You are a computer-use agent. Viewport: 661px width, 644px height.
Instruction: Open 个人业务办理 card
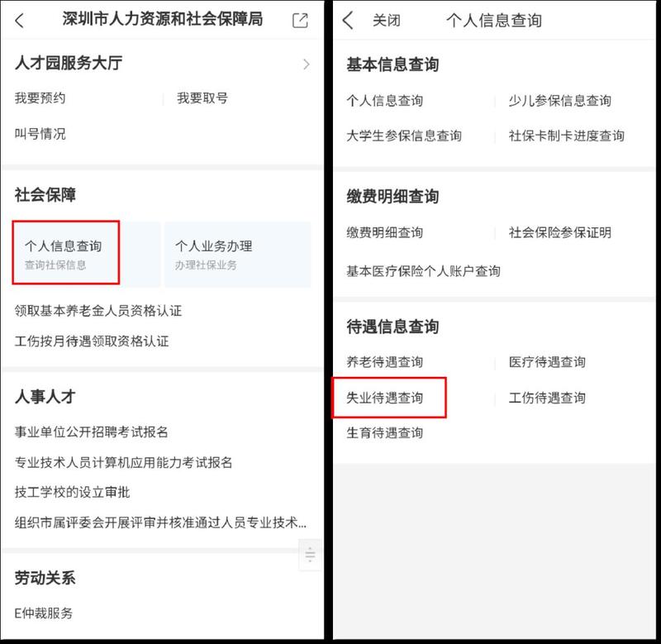coord(237,255)
